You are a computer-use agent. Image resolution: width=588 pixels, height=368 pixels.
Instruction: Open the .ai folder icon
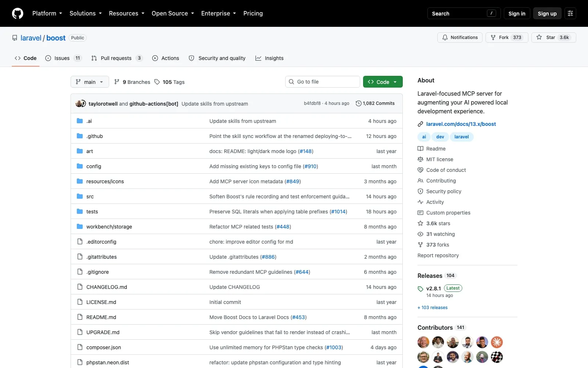[80, 121]
